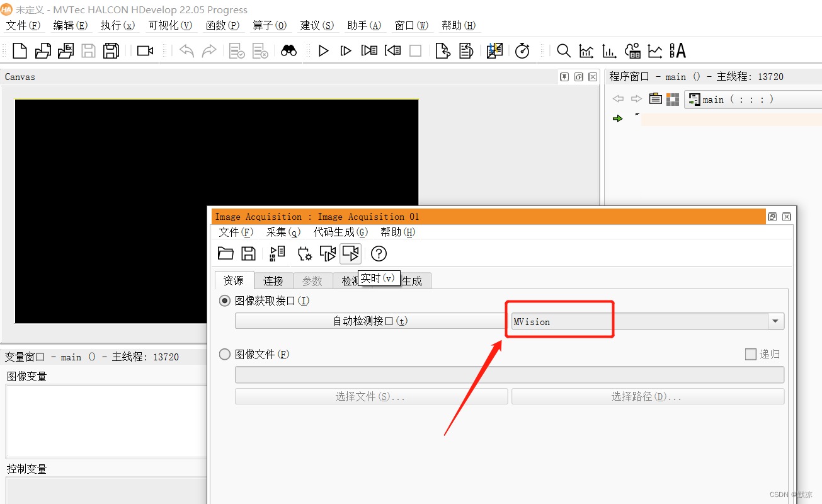
Task: Open the 可视化 menu
Action: [x=171, y=25]
